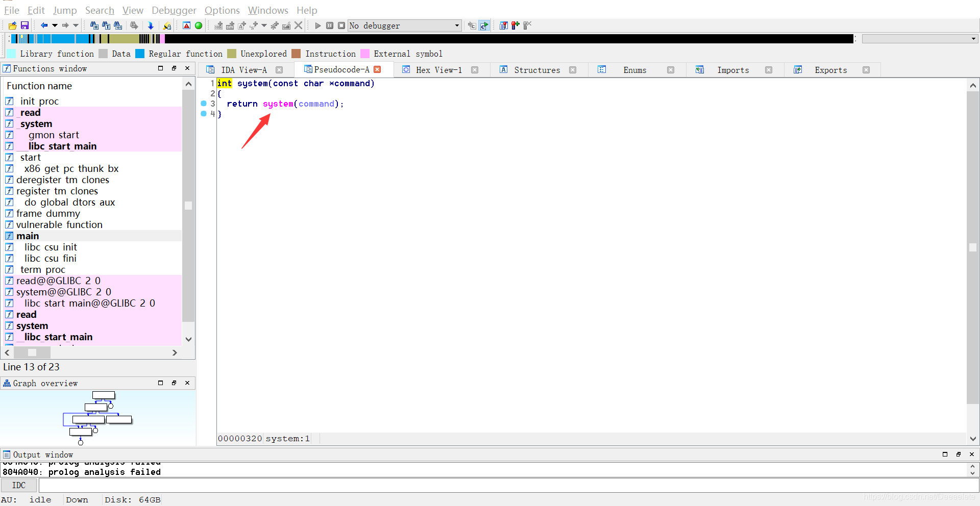Close the Hex View-1 tab
This screenshot has width=980, height=506.
(475, 70)
